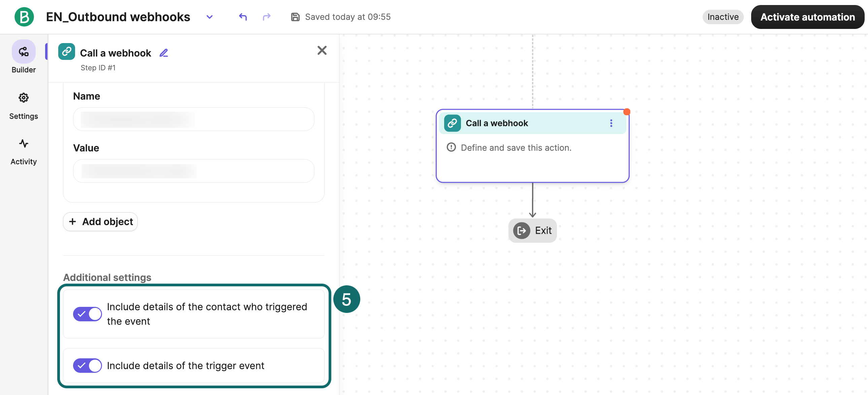Redo the last change
Image resolution: width=868 pixels, height=395 pixels.
pyautogui.click(x=267, y=16)
